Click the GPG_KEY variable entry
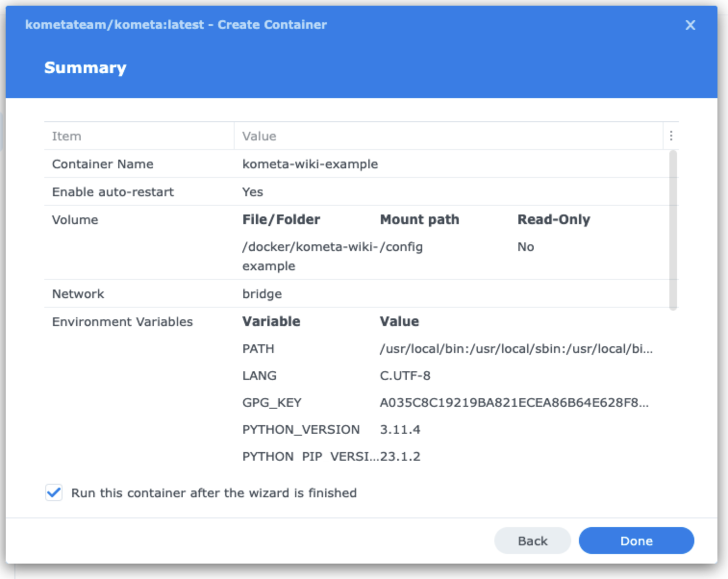 pyautogui.click(x=272, y=403)
